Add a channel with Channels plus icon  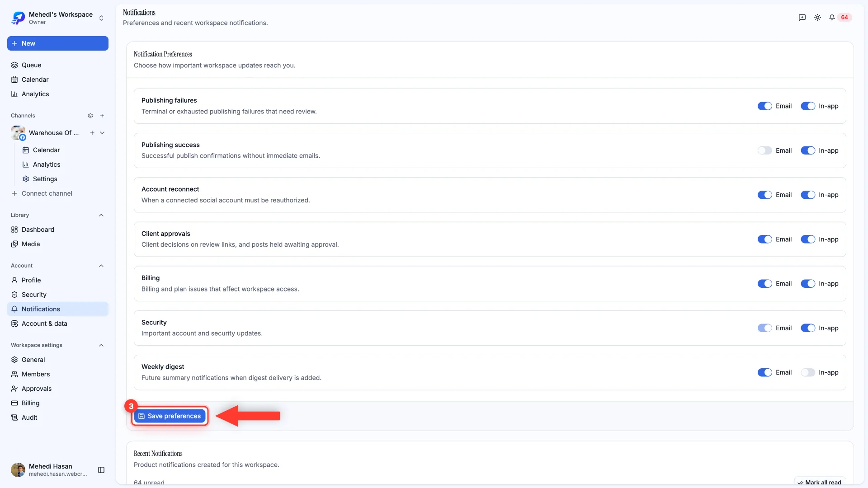point(102,116)
